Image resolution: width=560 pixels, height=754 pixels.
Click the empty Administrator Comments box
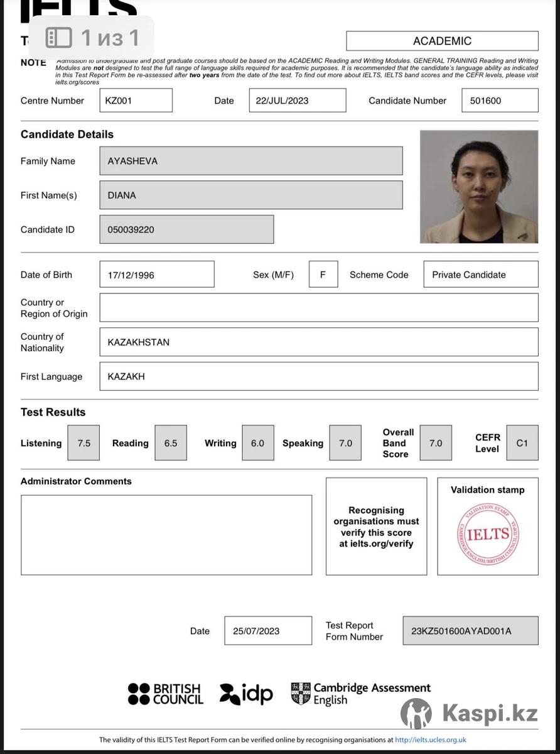click(x=166, y=535)
